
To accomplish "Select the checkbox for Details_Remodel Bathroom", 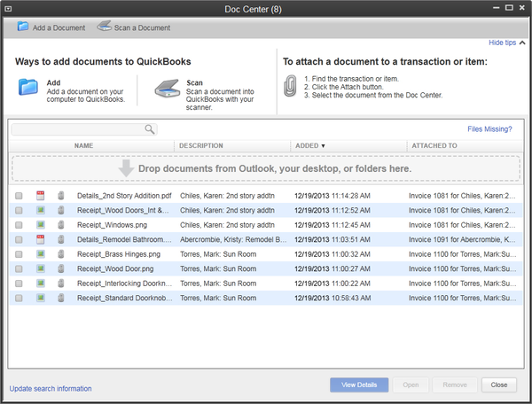I will tap(19, 239).
